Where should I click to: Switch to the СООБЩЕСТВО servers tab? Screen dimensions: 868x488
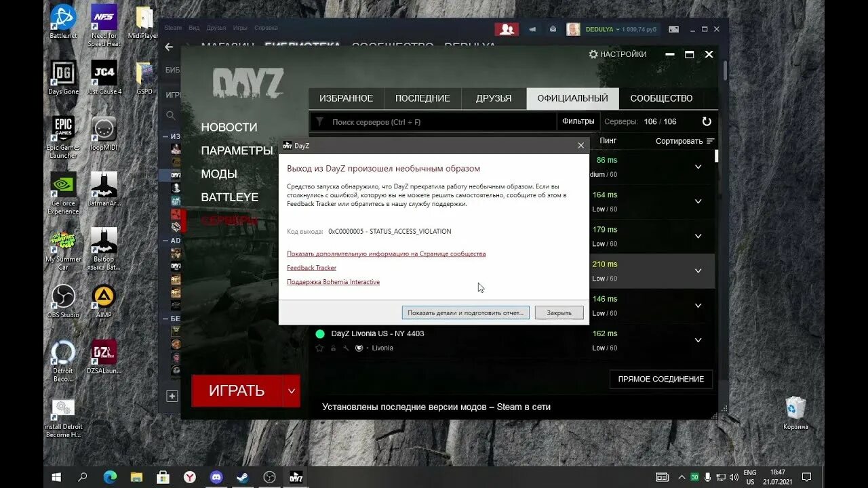point(661,98)
